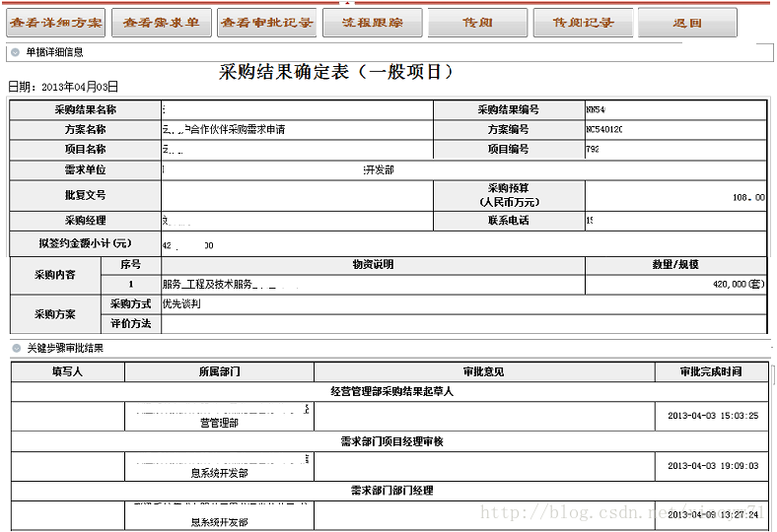777x532 pixels.
Task: Click the 查看详细方案 button
Action: click(55, 23)
